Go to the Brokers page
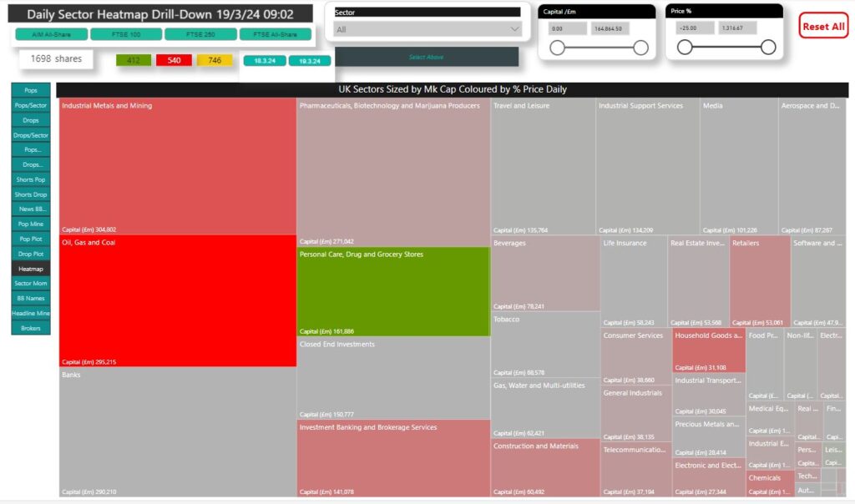The width and height of the screenshot is (855, 504). (x=31, y=328)
